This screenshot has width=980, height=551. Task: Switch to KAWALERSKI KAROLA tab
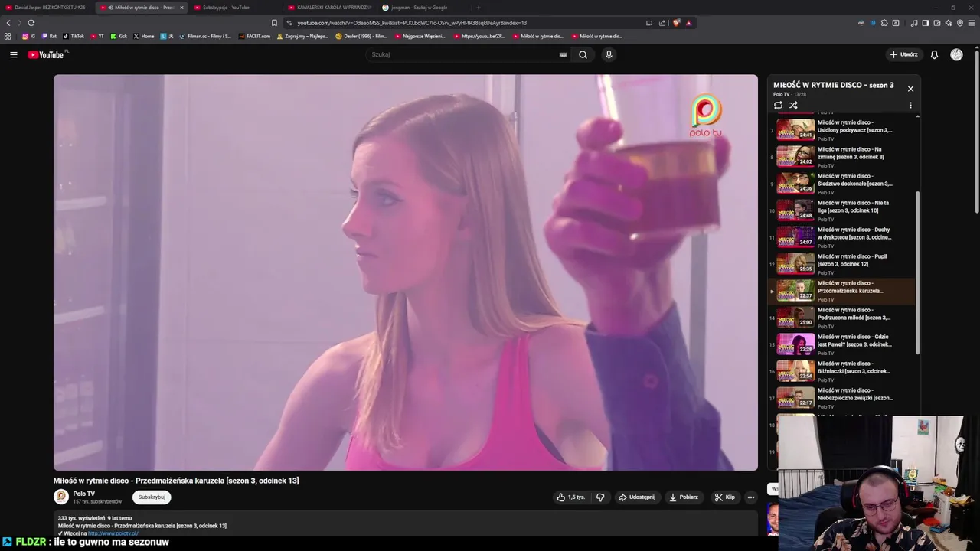tap(329, 8)
